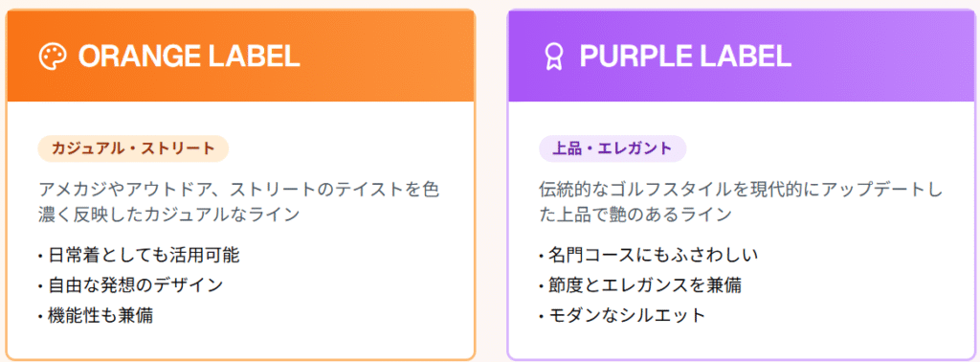Click the palette icon beside ORANGE LABEL

tap(53, 57)
